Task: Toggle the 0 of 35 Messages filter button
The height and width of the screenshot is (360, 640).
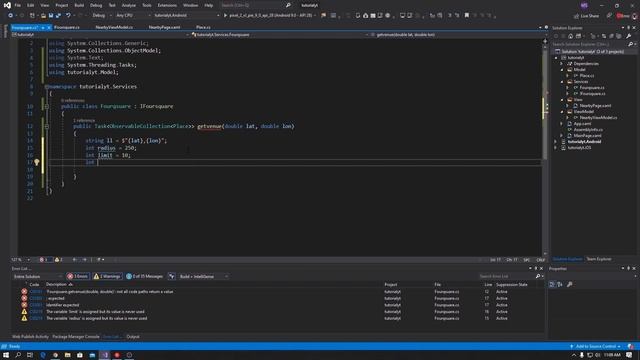Action: pyautogui.click(x=144, y=276)
